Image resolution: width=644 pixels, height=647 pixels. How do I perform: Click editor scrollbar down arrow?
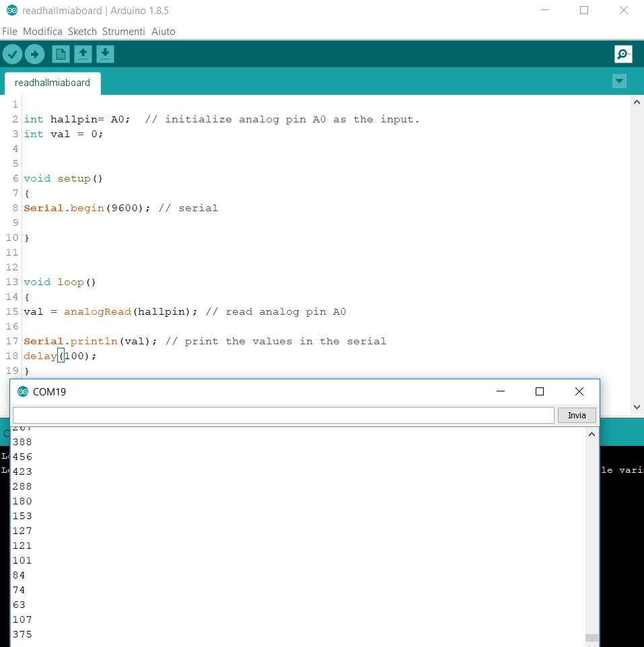(x=637, y=407)
